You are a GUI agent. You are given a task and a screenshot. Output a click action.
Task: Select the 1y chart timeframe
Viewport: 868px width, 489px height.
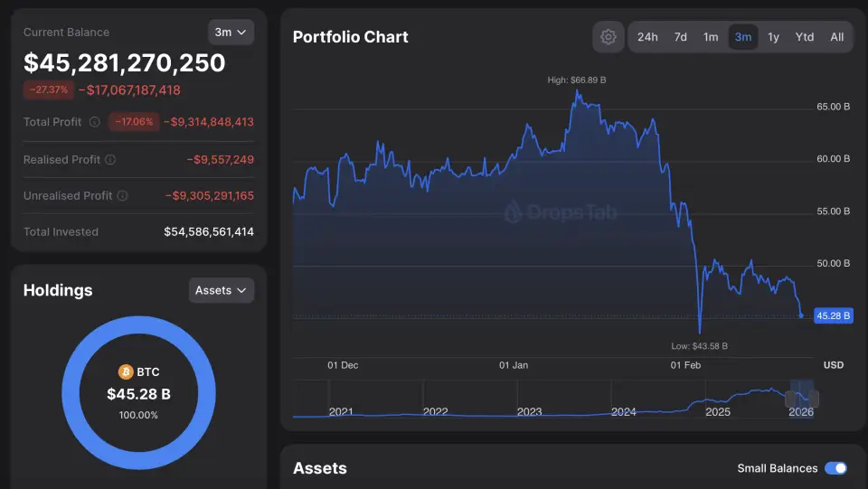[773, 37]
